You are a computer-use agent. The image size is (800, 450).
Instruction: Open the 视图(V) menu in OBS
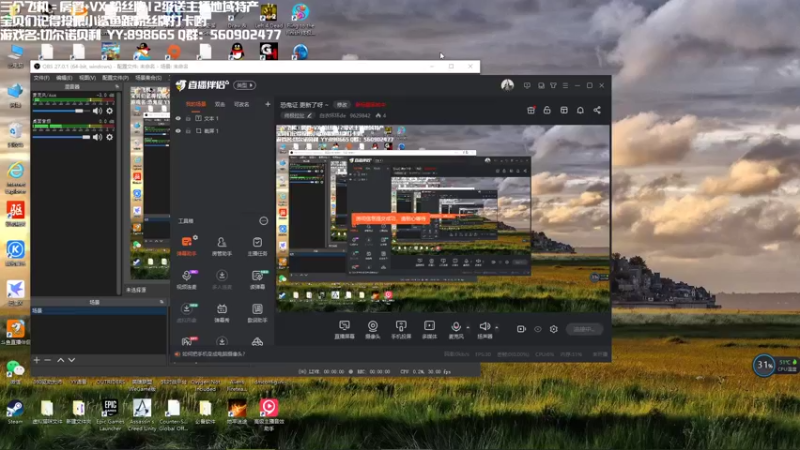pyautogui.click(x=87, y=78)
